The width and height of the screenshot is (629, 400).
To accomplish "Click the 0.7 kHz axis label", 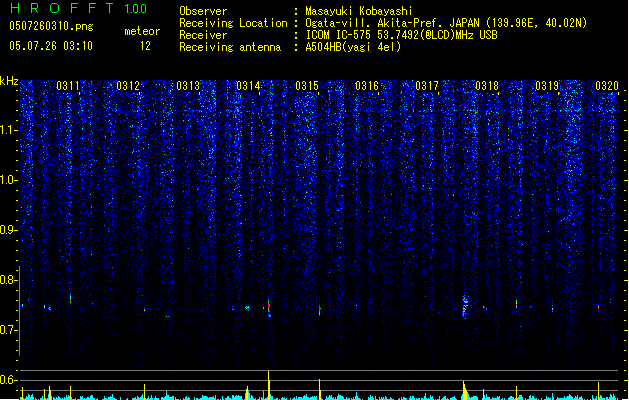I will (x=9, y=330).
